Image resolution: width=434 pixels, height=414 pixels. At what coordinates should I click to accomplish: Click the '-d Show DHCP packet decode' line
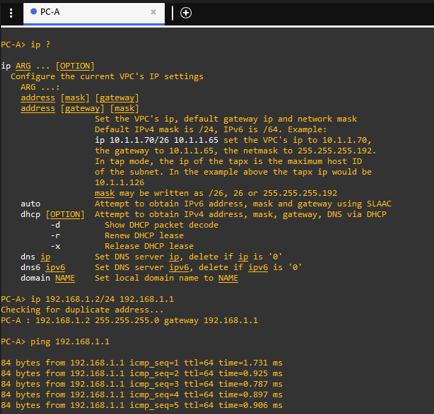click(x=134, y=225)
